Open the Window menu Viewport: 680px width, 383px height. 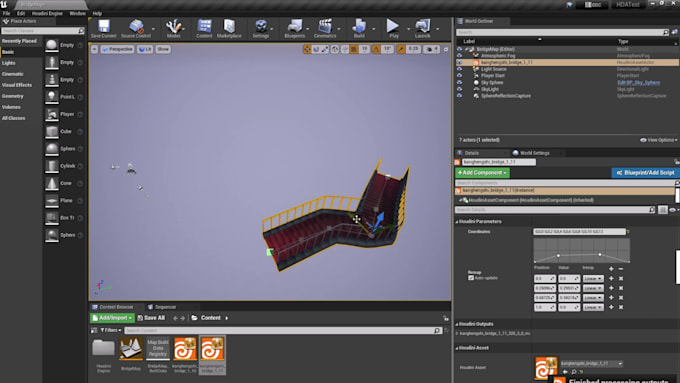click(x=78, y=13)
